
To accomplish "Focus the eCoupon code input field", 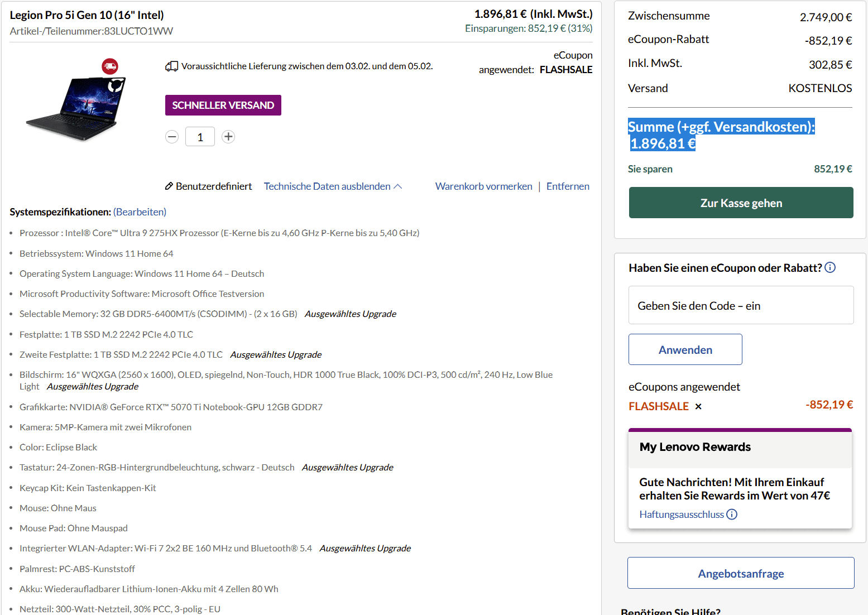I will coord(741,305).
